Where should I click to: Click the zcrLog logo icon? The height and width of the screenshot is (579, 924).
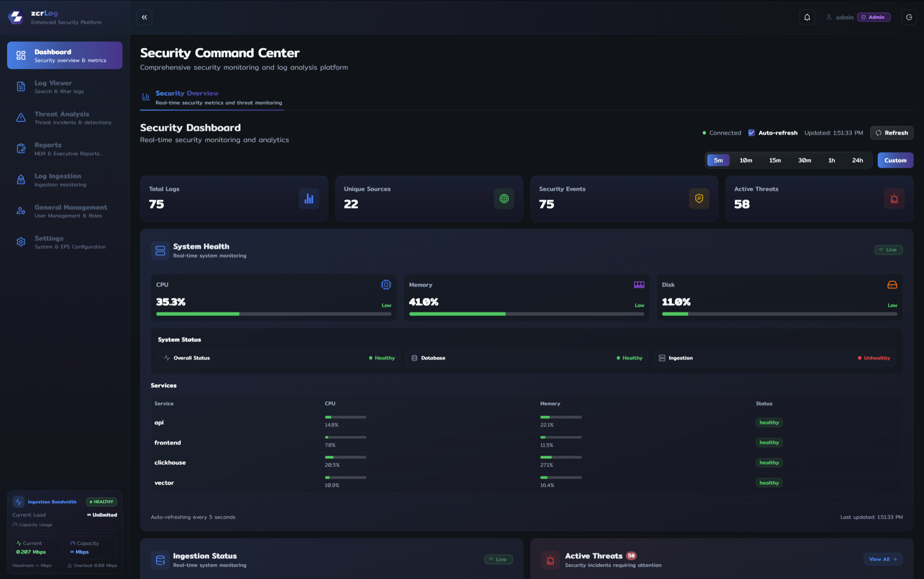(x=16, y=17)
